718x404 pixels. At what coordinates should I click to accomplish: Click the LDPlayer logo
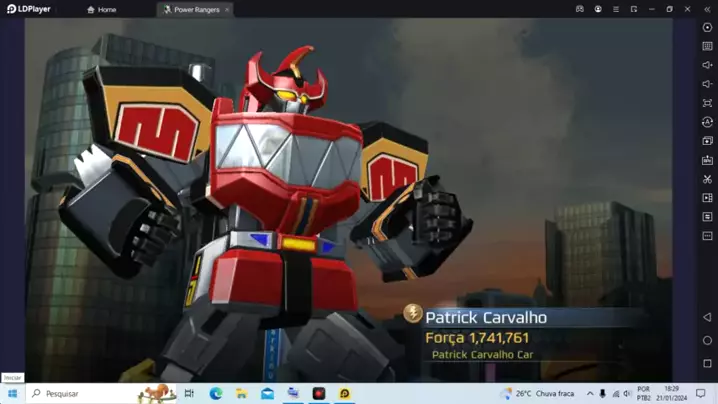[29, 9]
